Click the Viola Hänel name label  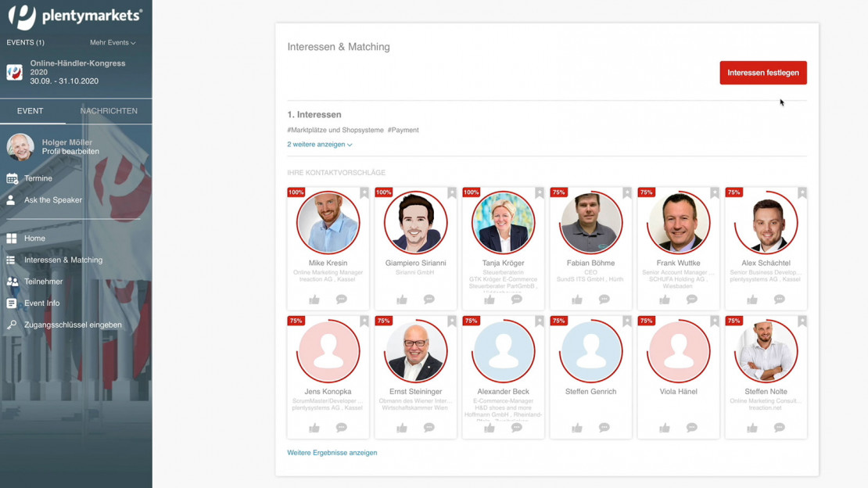click(678, 391)
